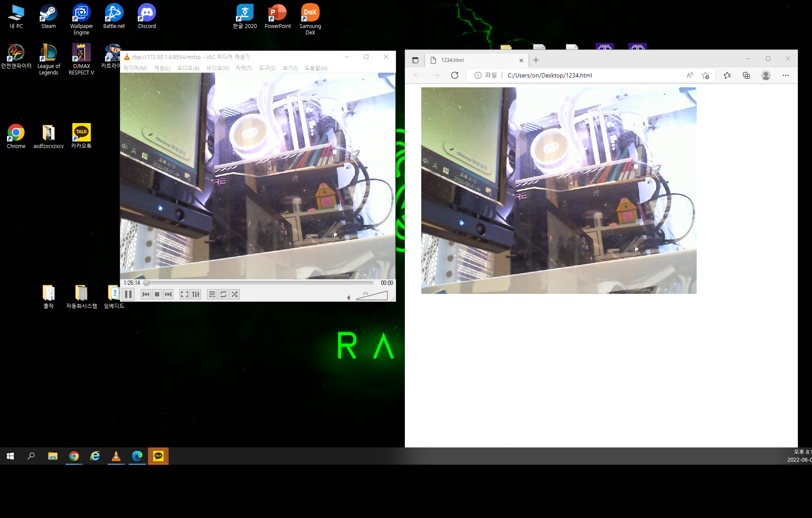This screenshot has height=518, width=812.
Task: Adjust the VLC volume slider
Action: (372, 296)
